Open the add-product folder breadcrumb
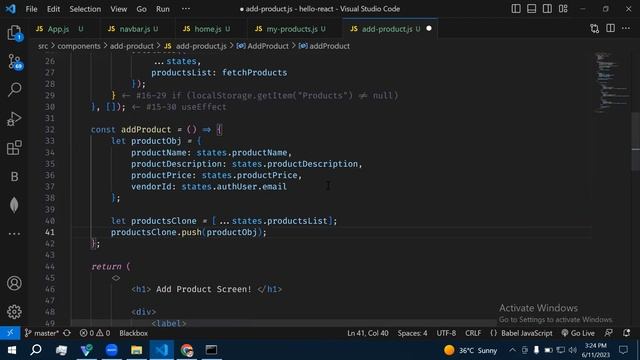 click(131, 46)
